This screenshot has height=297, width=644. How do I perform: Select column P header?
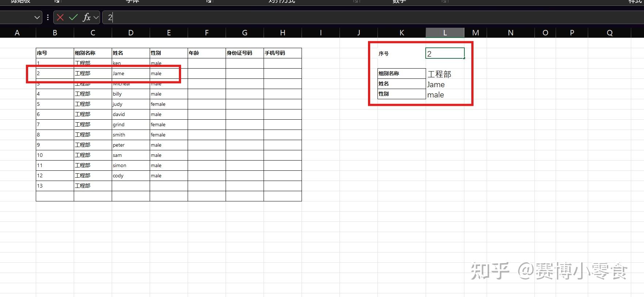point(572,33)
